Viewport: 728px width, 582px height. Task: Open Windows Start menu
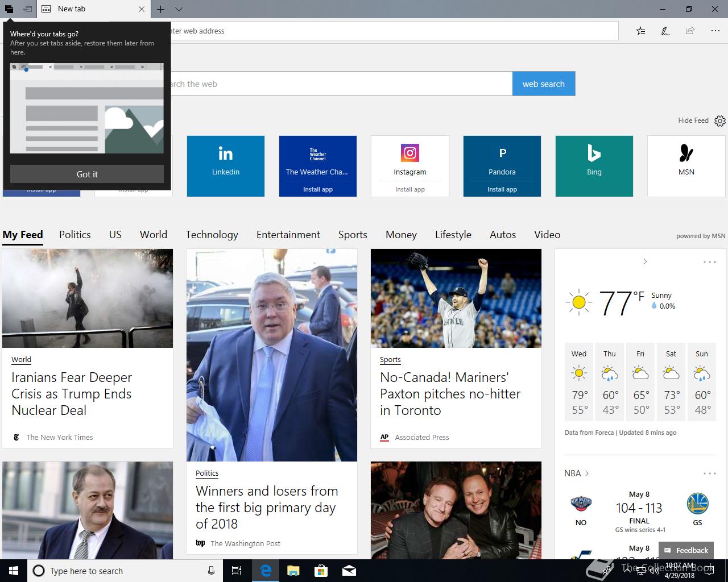pyautogui.click(x=14, y=571)
